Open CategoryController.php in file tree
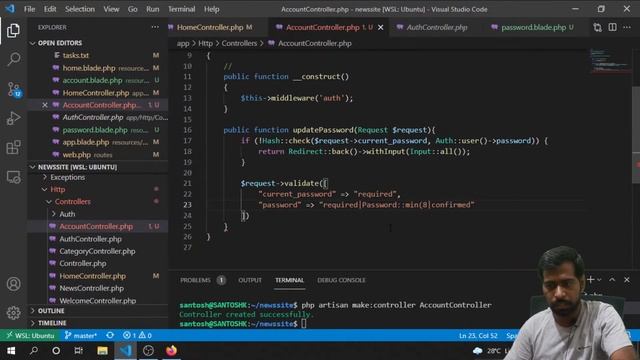The height and width of the screenshot is (360, 640). pyautogui.click(x=98, y=251)
